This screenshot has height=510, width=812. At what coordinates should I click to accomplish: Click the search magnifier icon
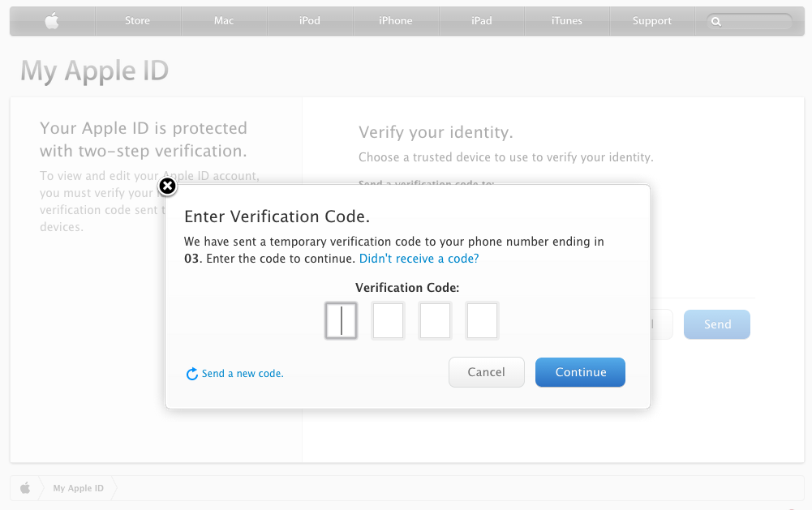pyautogui.click(x=716, y=22)
